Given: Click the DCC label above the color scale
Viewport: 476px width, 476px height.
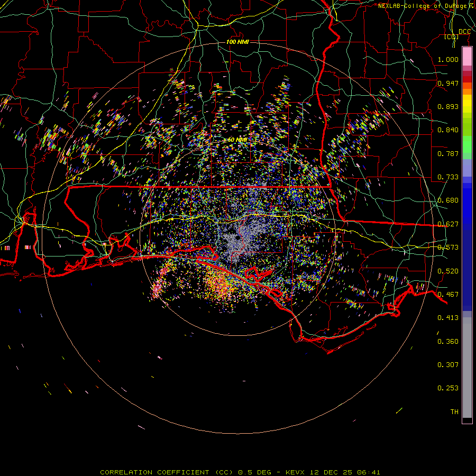Looking at the screenshot, I should 464,32.
